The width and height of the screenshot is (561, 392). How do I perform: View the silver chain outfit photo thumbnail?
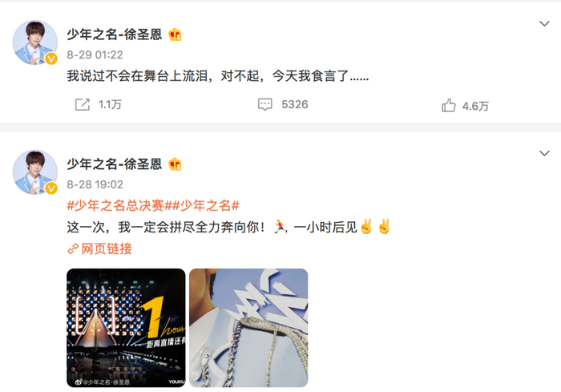tap(248, 328)
